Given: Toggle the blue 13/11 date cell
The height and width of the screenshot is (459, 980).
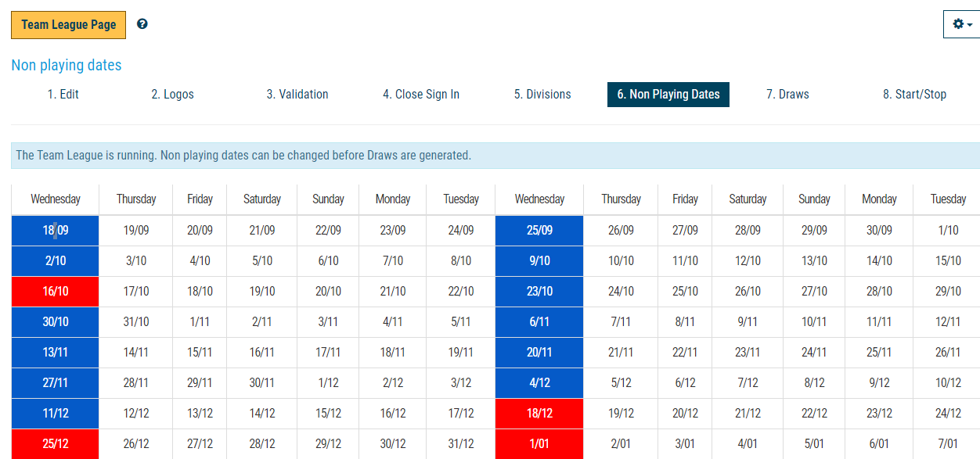Looking at the screenshot, I should point(55,353).
